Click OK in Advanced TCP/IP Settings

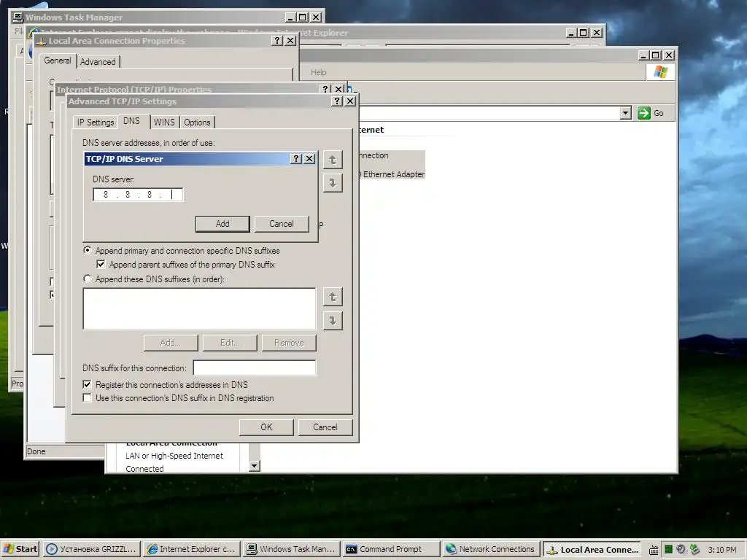point(266,427)
